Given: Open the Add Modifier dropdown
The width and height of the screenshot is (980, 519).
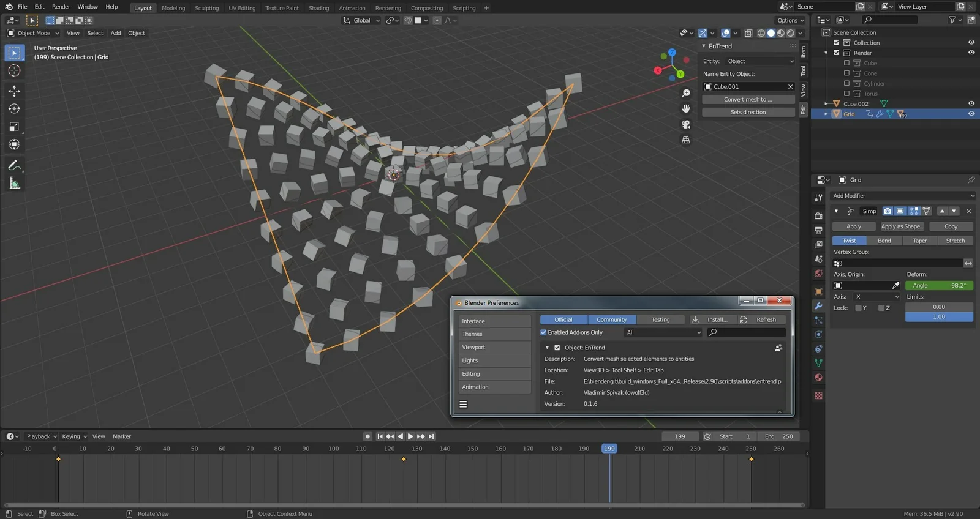Looking at the screenshot, I should pyautogui.click(x=903, y=196).
